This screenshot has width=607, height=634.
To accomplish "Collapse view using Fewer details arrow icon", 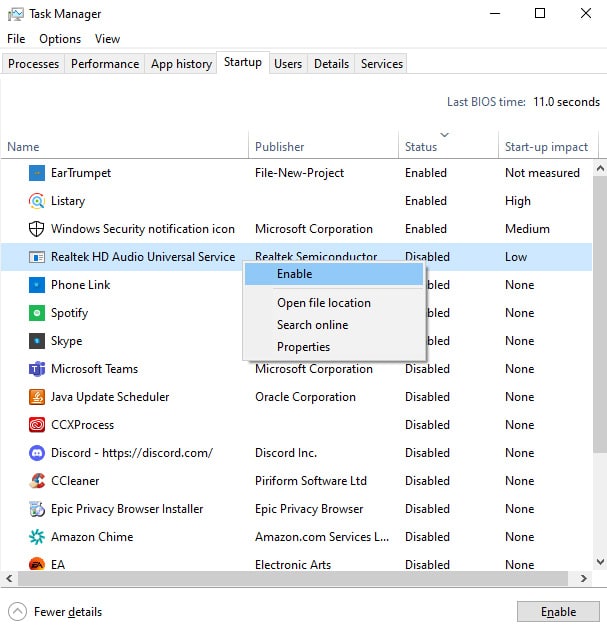I will 17,612.
